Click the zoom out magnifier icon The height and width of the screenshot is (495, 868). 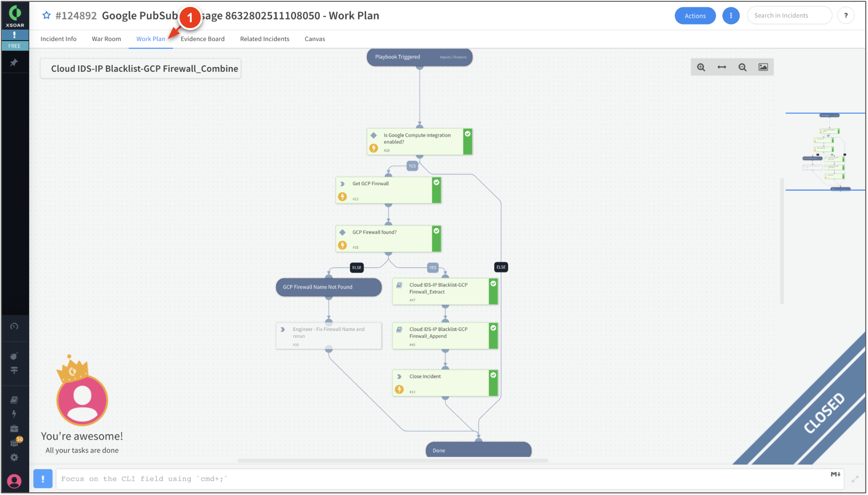click(x=743, y=67)
